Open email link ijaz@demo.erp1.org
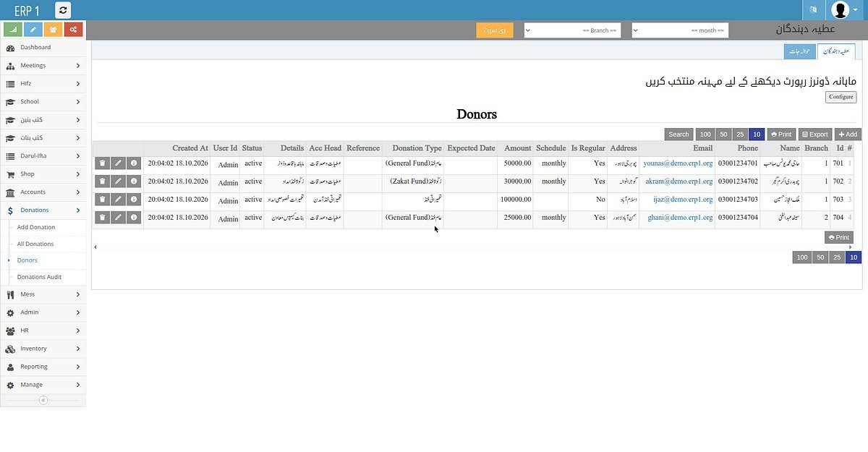This screenshot has width=868, height=452. point(683,200)
